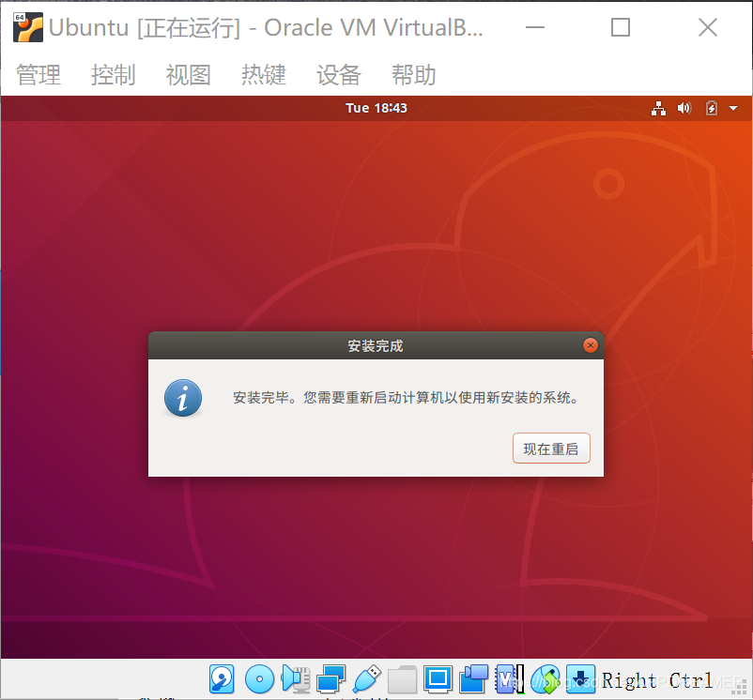753x700 pixels.
Task: Click the shared folders status icon
Action: [x=402, y=679]
